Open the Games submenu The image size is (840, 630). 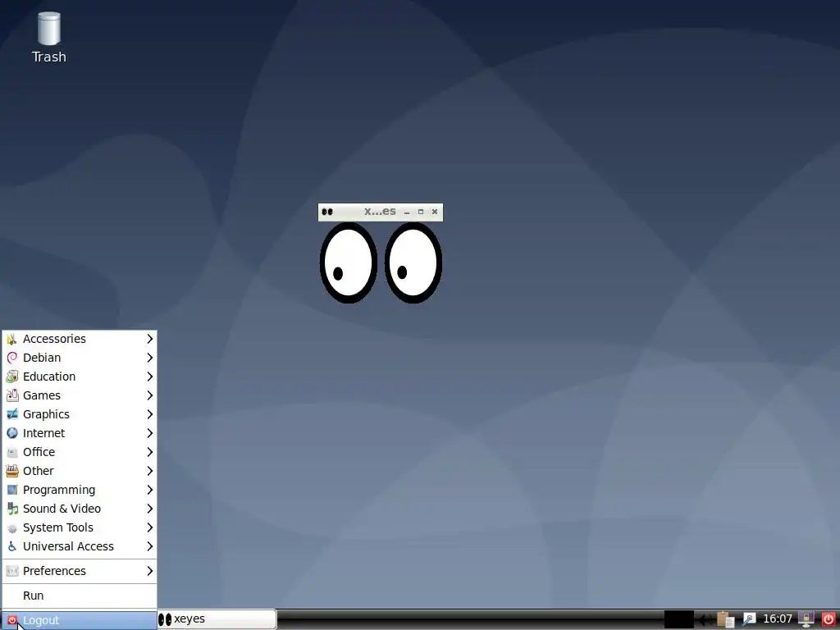tap(80, 395)
